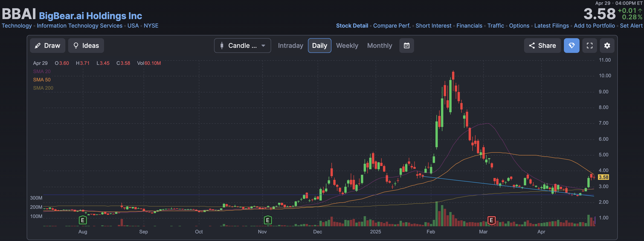Switch to the Weekly timeframe
The image size is (644, 241).
[347, 46]
